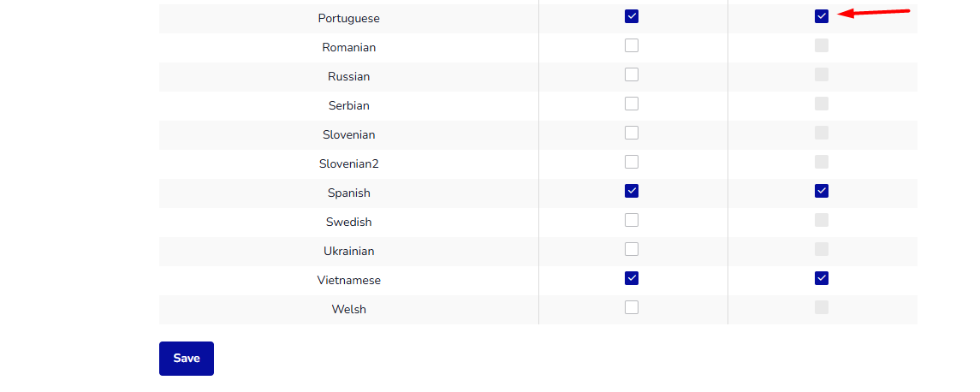Uncheck Portuguese checkbox marked by red arrow
Image resolution: width=980 pixels, height=392 pixels.
[822, 17]
